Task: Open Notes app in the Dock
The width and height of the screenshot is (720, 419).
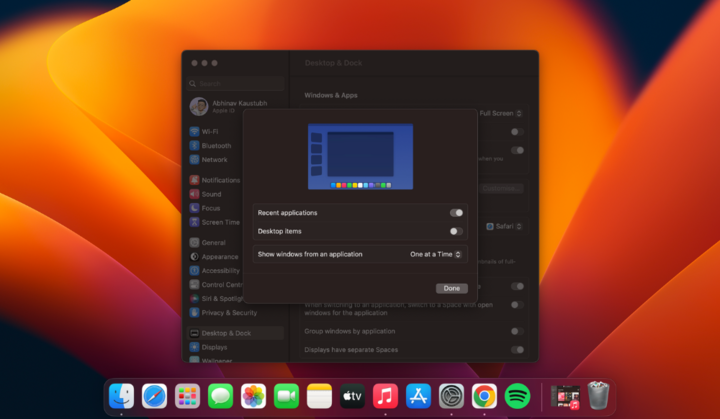Action: pos(320,396)
